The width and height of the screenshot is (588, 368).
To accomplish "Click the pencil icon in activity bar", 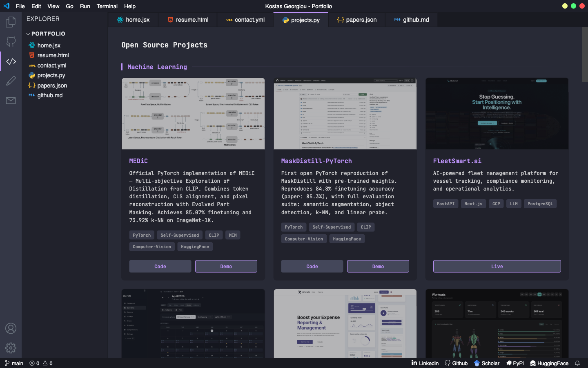I will pos(11,81).
